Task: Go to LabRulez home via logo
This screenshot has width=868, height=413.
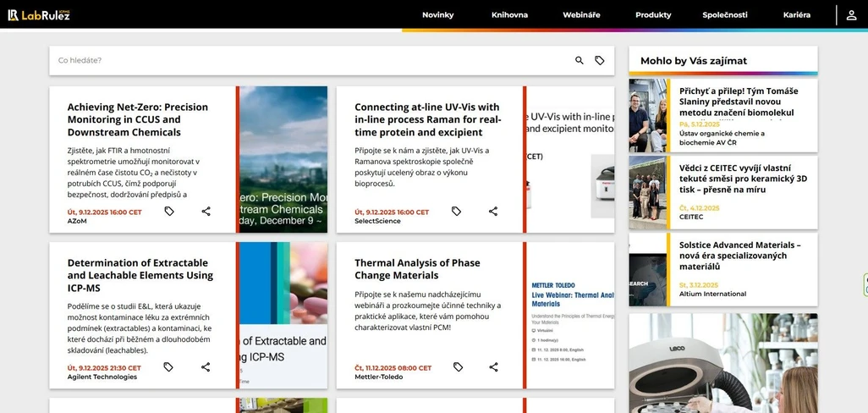Action: 39,15
